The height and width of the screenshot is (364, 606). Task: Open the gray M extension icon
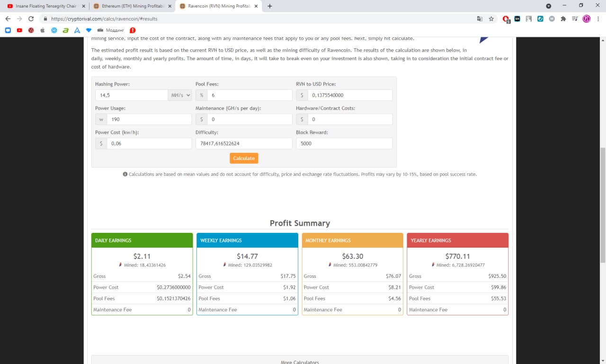coord(552,19)
